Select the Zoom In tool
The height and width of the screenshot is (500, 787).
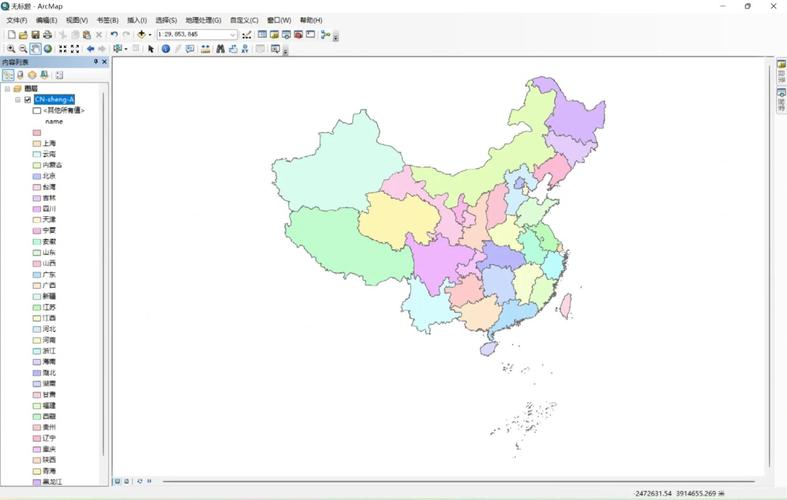(x=11, y=49)
